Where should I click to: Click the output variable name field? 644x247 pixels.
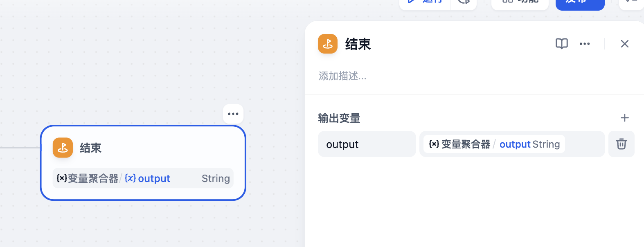[367, 144]
